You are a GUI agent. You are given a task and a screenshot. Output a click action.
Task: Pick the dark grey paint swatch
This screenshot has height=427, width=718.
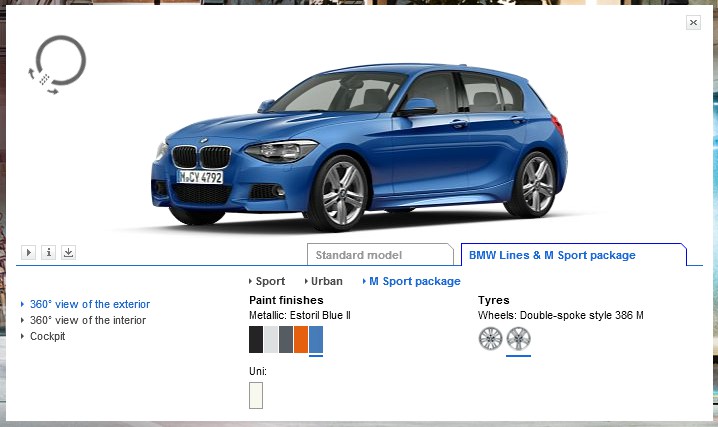(x=286, y=339)
